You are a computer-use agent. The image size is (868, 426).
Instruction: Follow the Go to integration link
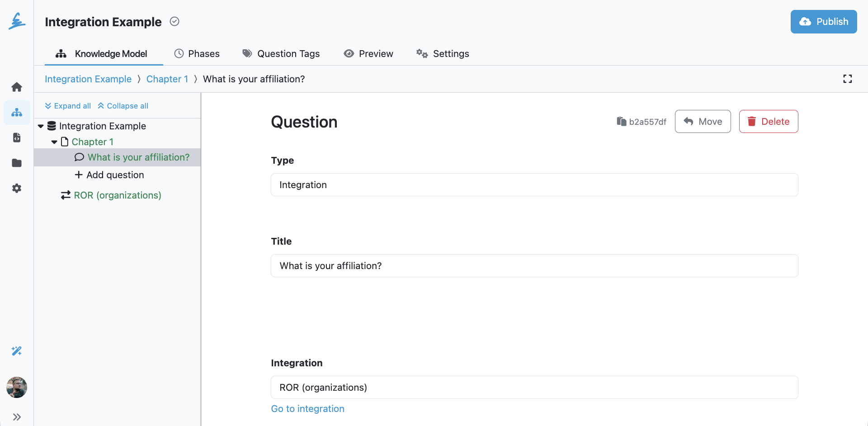[x=307, y=408]
